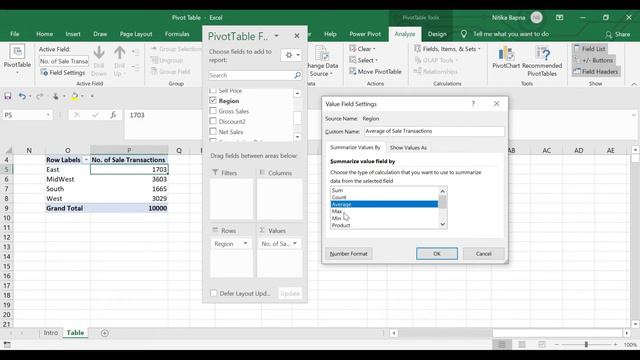The height and width of the screenshot is (360, 640).
Task: Click the Undo icon
Action: 22,96
